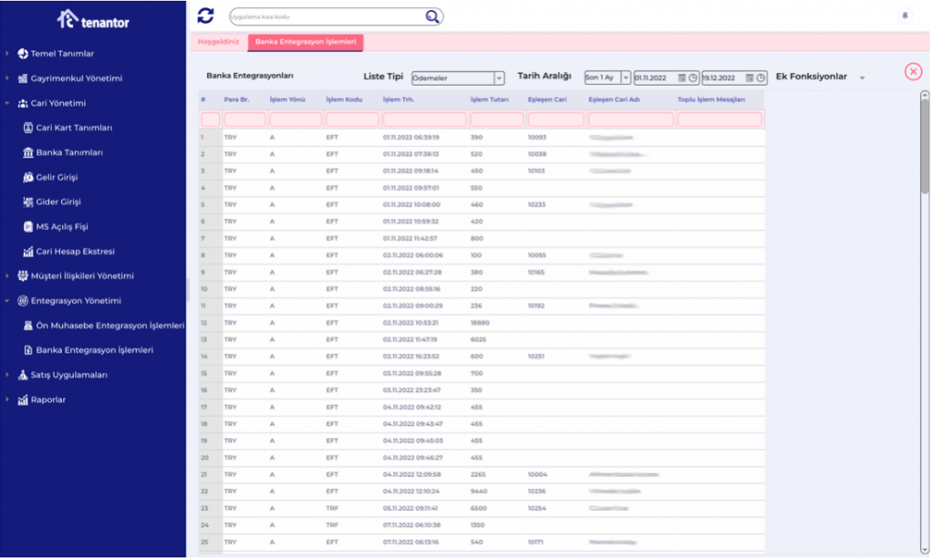Open the Liste Tipi dropdown
This screenshot has height=560, width=934.
point(499,78)
